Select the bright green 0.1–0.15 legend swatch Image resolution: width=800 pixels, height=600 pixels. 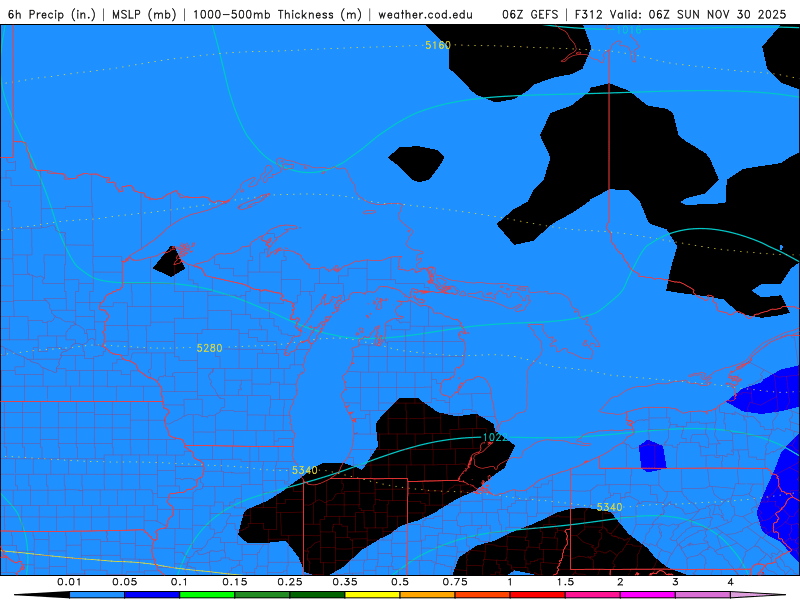click(207, 595)
